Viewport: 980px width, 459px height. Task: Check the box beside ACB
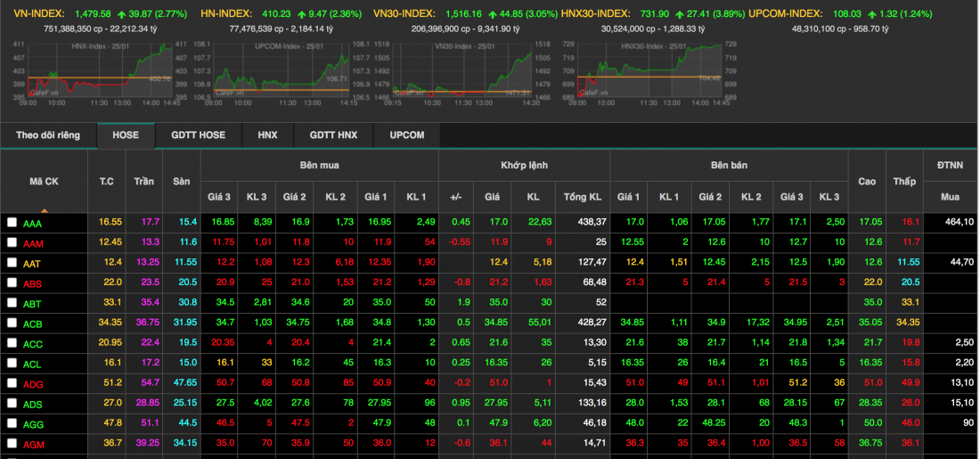(12, 324)
